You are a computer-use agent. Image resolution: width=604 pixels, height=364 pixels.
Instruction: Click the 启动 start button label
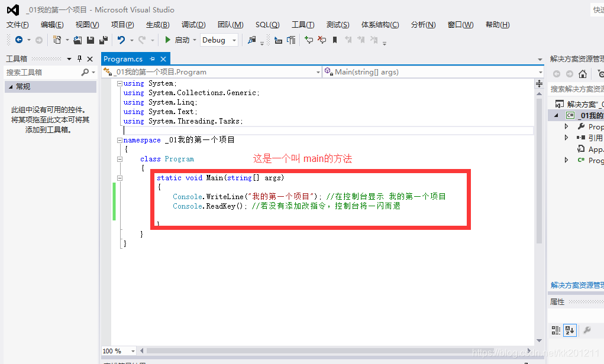[182, 40]
